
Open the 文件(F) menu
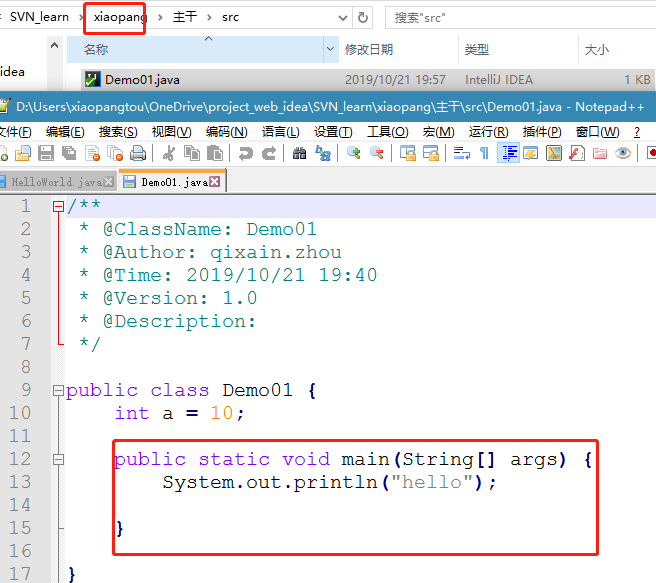point(15,132)
